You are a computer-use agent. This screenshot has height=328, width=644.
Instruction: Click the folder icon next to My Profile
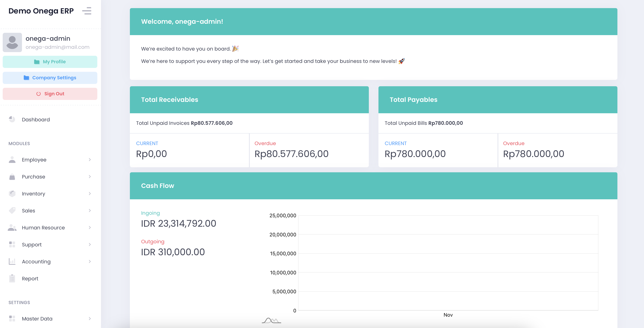tap(37, 62)
